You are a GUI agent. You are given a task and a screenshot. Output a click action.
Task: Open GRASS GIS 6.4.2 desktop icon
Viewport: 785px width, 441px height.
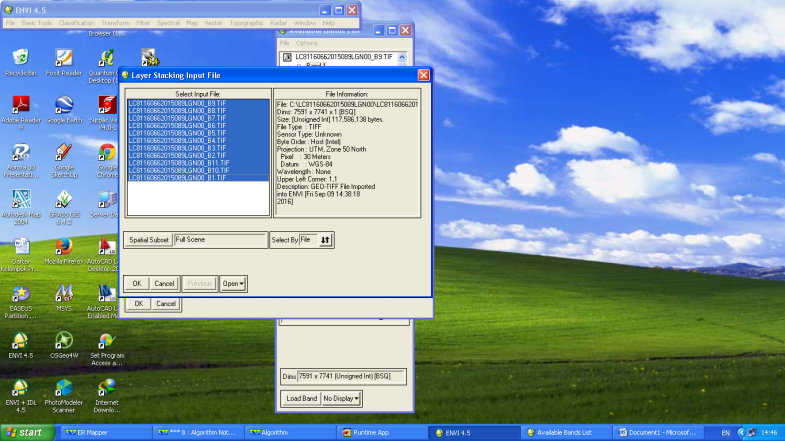coord(64,207)
